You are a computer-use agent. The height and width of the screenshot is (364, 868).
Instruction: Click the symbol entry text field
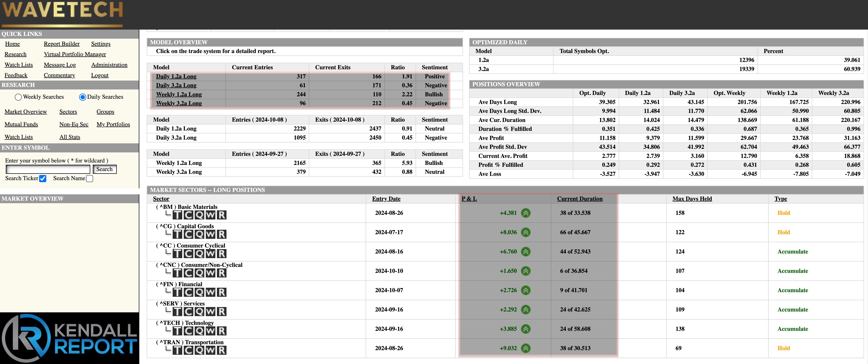48,169
